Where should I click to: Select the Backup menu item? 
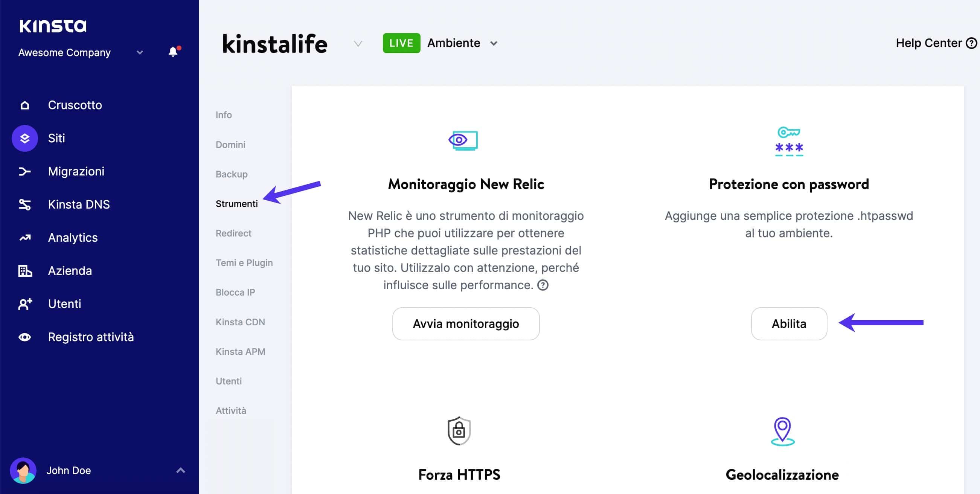click(232, 173)
